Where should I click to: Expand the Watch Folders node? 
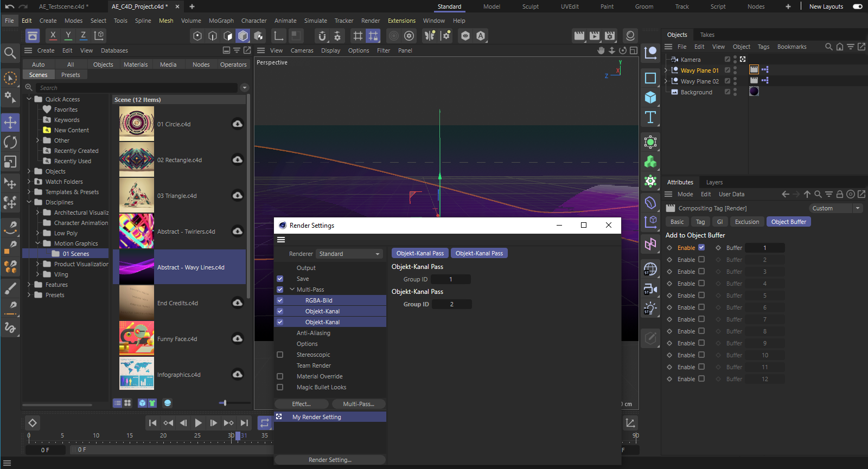coord(29,182)
